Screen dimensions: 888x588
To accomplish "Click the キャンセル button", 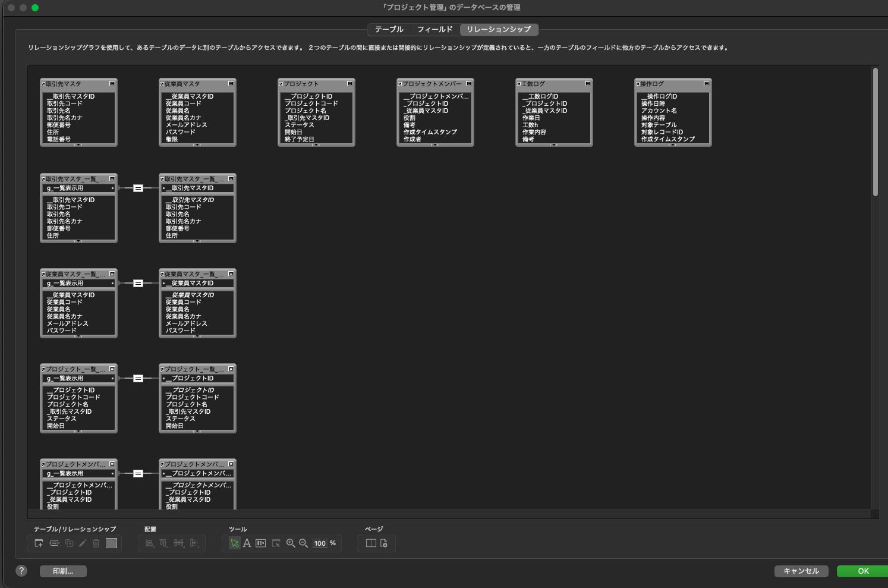I will (801, 571).
